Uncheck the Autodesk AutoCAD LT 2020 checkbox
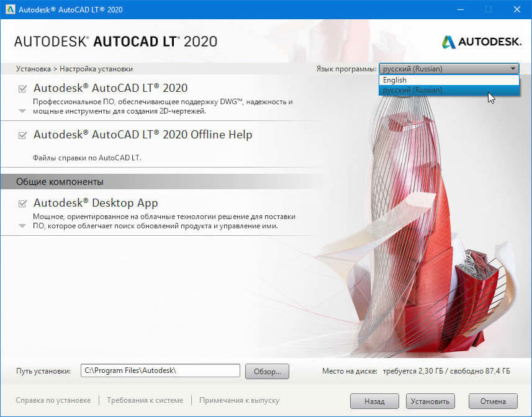Viewport: 532px width, 417px height. [22, 89]
